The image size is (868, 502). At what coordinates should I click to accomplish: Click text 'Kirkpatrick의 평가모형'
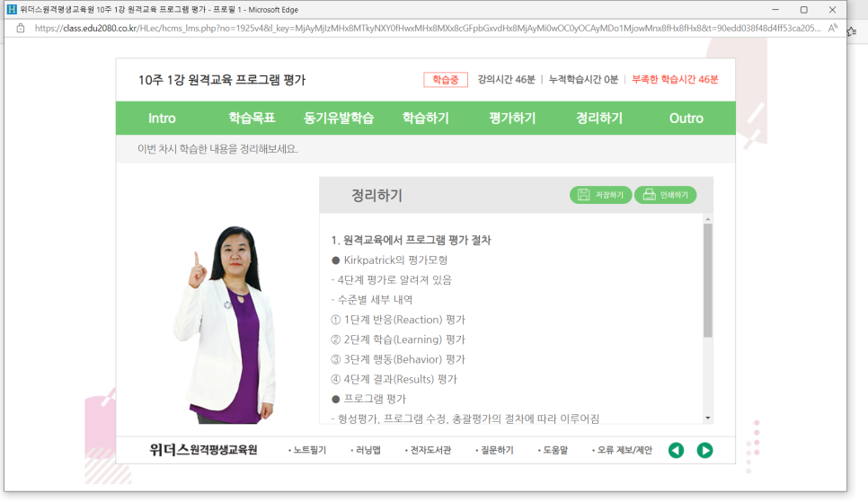point(395,260)
